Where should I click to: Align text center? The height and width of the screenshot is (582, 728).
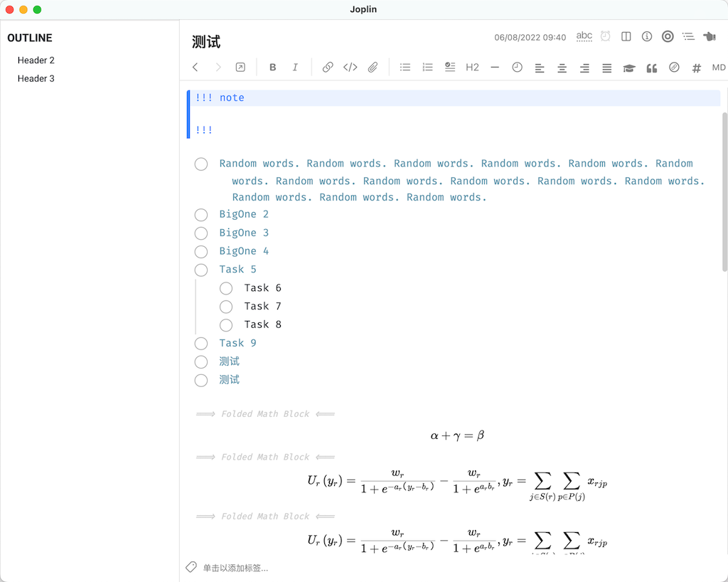tap(562, 68)
